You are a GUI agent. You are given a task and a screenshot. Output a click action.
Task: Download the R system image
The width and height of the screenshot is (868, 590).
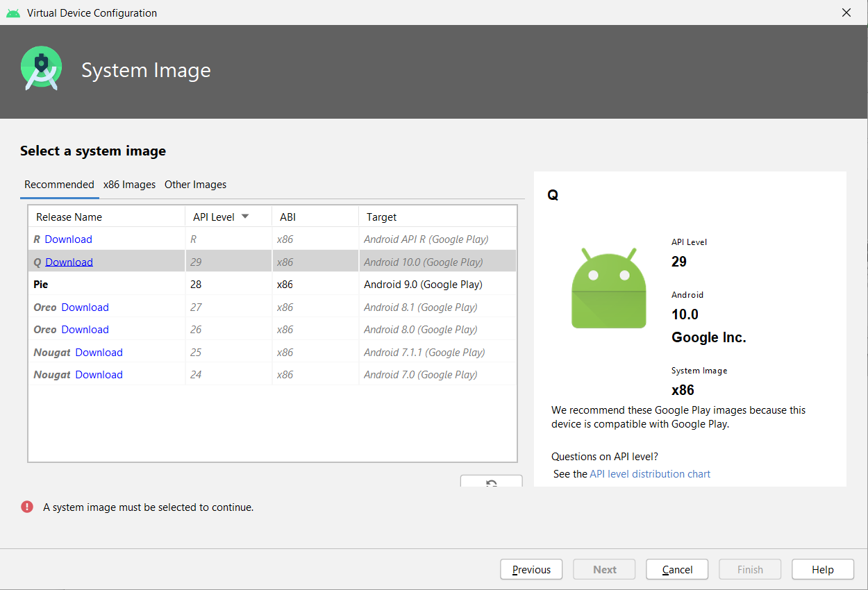coord(68,239)
